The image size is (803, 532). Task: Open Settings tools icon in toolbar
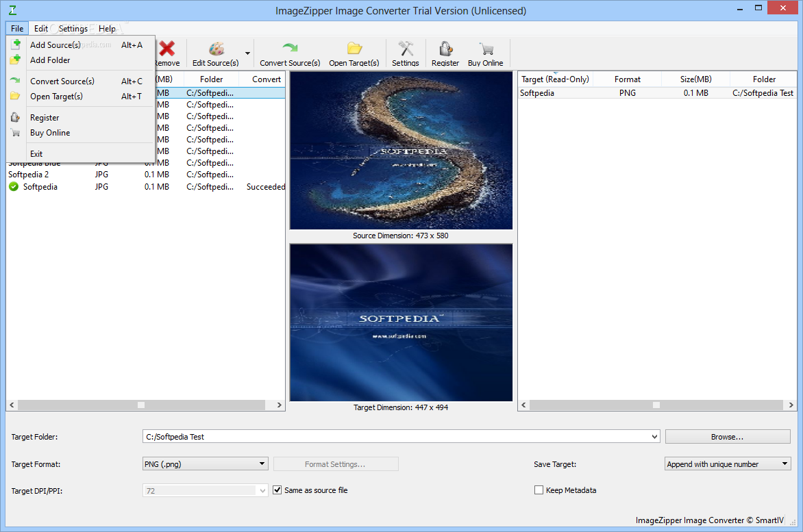(406, 49)
